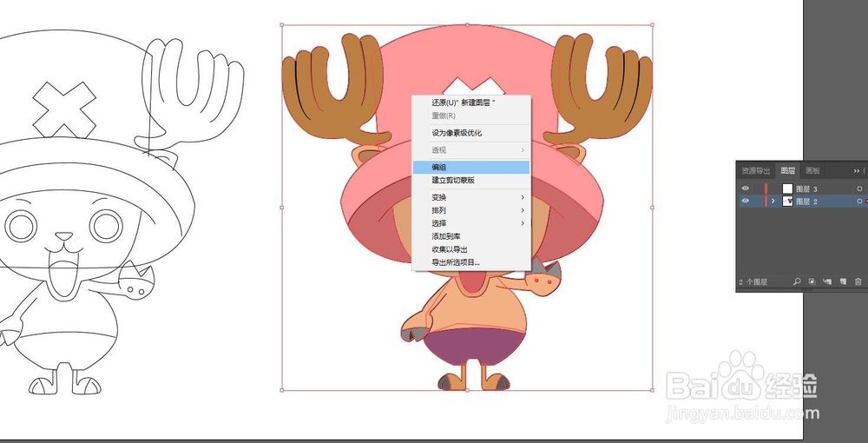Click 图层 3 lock column toggle
The height and width of the screenshot is (443, 868).
tap(758, 188)
